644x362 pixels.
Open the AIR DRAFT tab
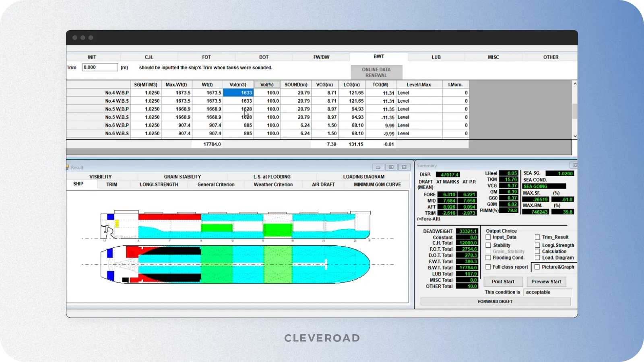click(x=323, y=185)
